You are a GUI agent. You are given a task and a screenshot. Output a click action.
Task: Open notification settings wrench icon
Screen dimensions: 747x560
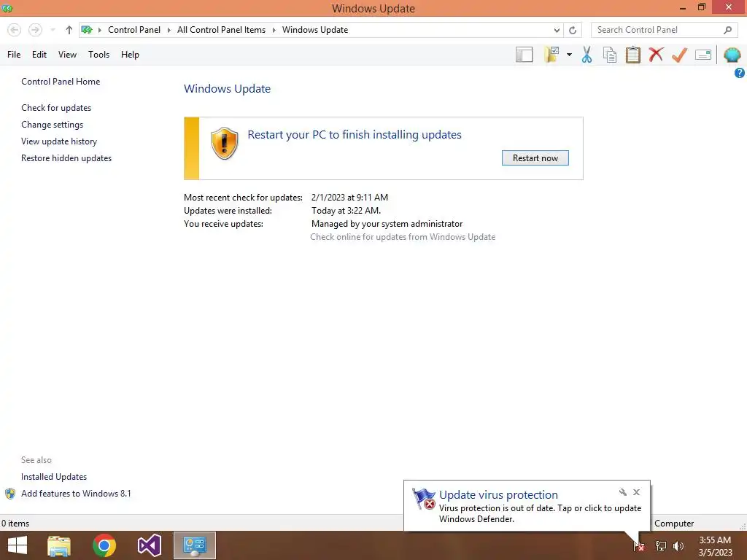click(623, 492)
